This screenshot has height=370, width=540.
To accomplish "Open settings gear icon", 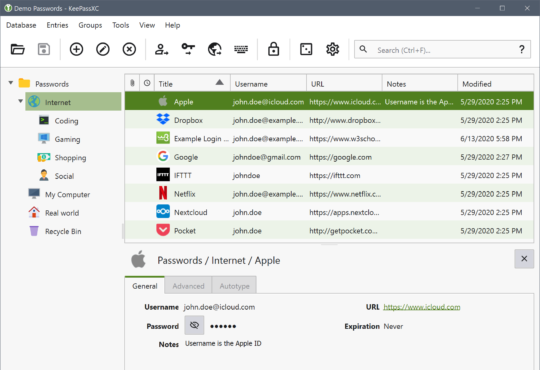I will pyautogui.click(x=332, y=49).
